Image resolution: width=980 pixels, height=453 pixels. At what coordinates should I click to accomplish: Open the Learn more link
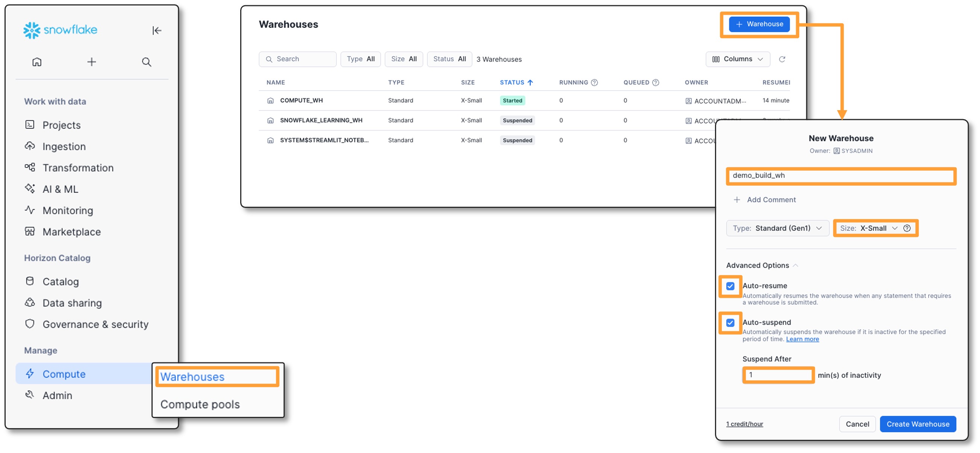[x=802, y=339]
